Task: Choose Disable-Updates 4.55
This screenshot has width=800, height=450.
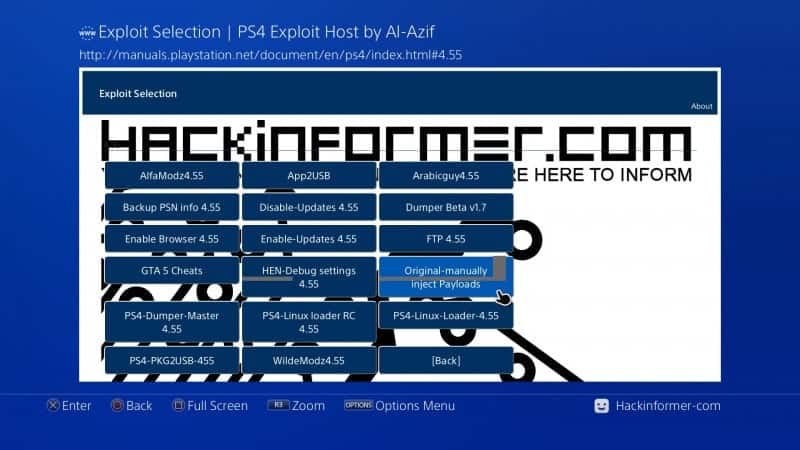Action: pyautogui.click(x=309, y=207)
